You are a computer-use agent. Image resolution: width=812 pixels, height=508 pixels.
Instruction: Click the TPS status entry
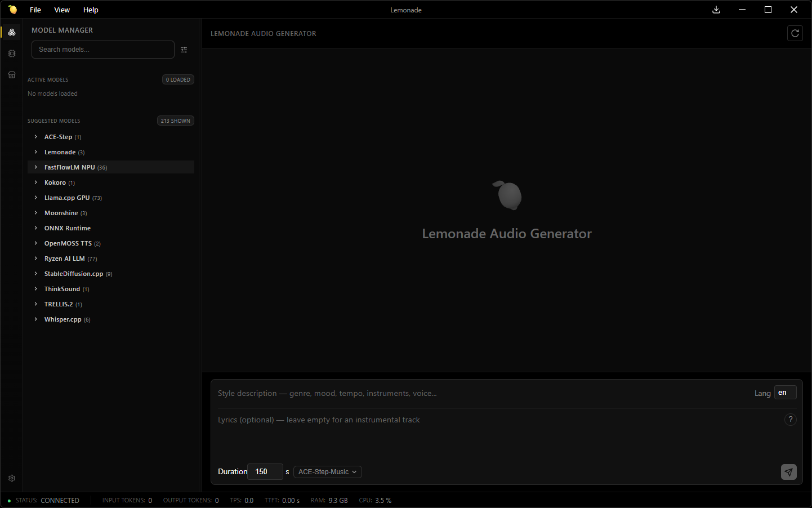tap(242, 501)
